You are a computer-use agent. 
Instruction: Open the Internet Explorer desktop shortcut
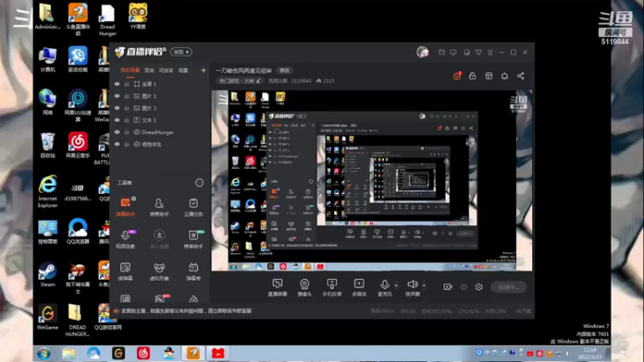[47, 191]
